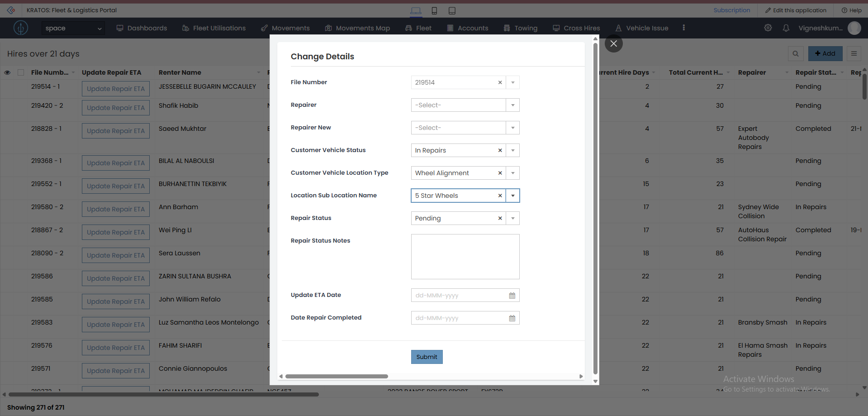
Task: Clear the Wheel Alignment location type
Action: coord(500,173)
